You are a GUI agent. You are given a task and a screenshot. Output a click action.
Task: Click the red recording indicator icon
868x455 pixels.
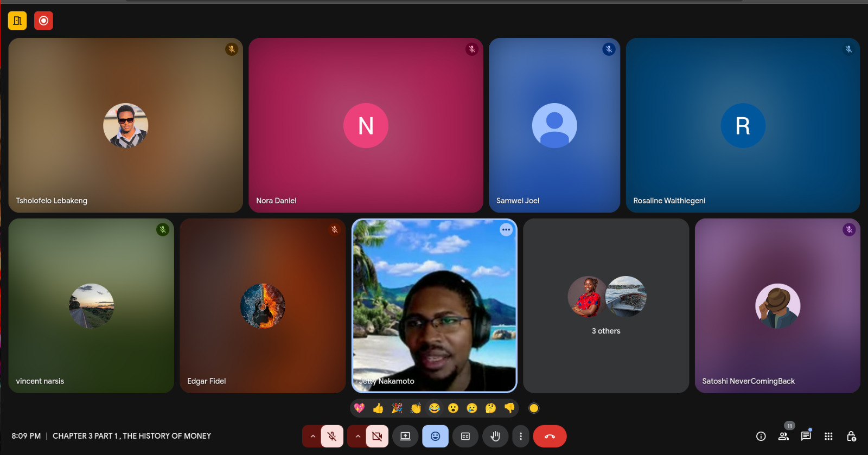coord(43,21)
